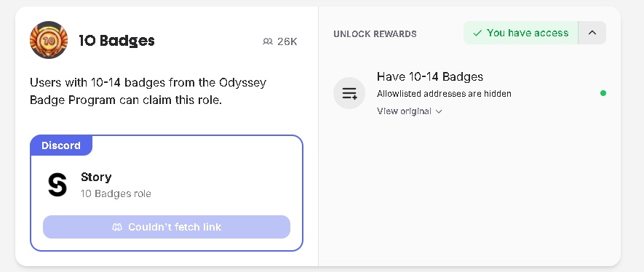The width and height of the screenshot is (644, 272).
Task: Click the green status dot
Action: (603, 93)
